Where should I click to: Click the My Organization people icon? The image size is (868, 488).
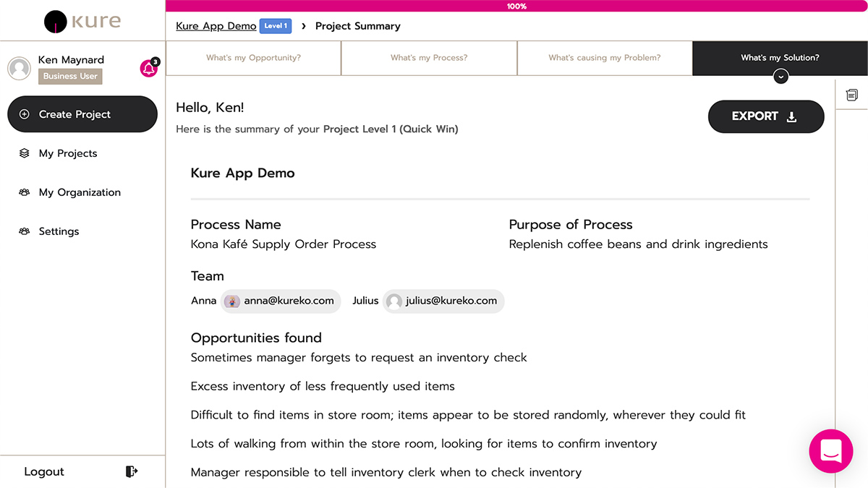pyautogui.click(x=25, y=192)
